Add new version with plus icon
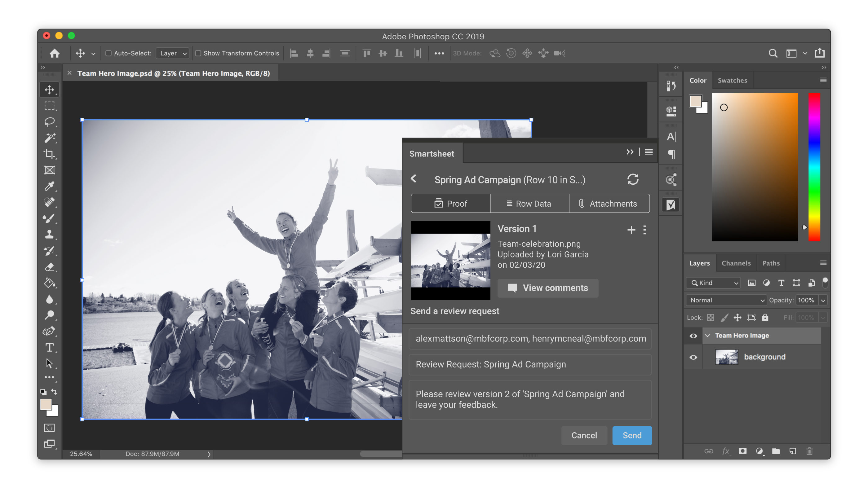Image resolution: width=868 pixels, height=488 pixels. click(x=631, y=230)
